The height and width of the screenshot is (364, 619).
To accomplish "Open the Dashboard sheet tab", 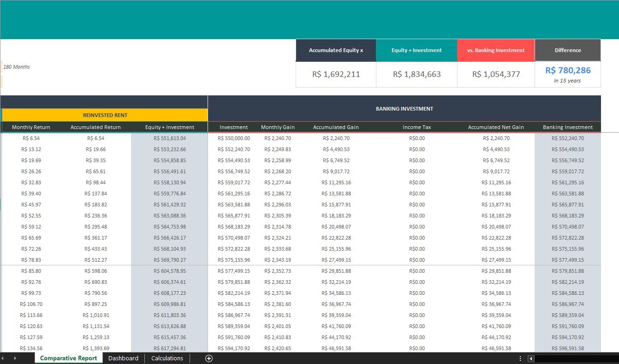I will click(123, 358).
